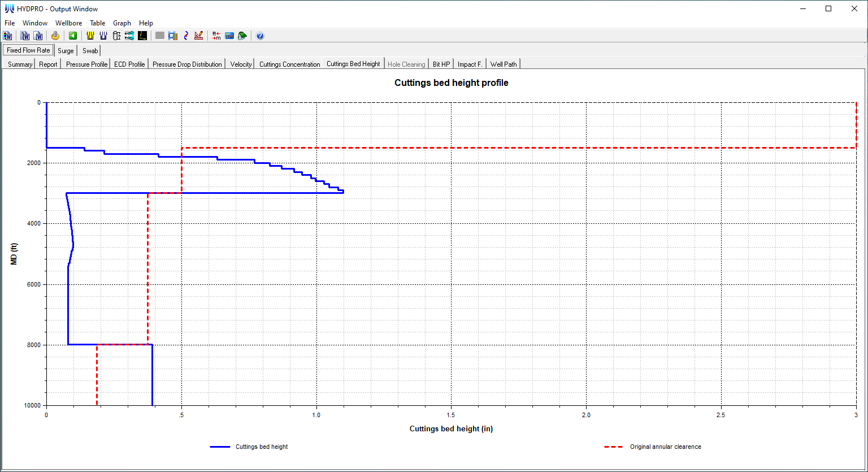Click the Original annular clearence legend entry

point(665,447)
